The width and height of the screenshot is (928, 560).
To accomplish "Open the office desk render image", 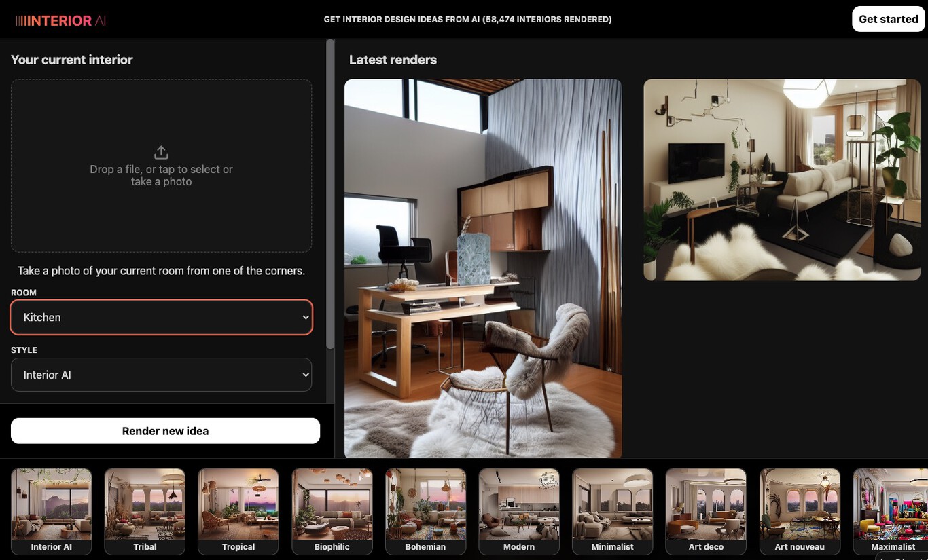I will [x=483, y=268].
